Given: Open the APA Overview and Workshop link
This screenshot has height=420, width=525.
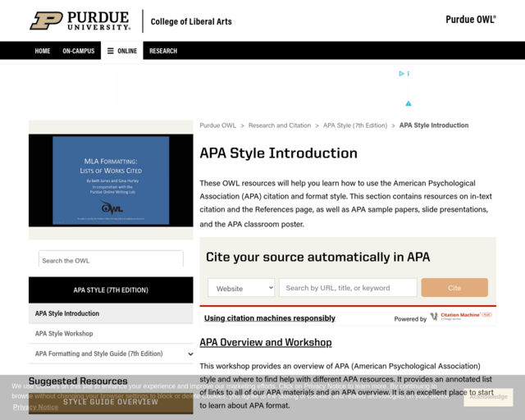Looking at the screenshot, I should (266, 342).
